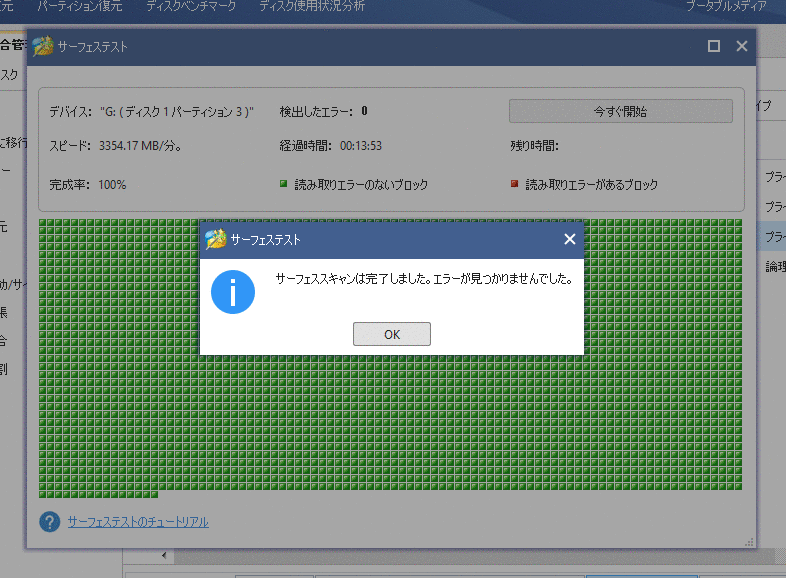Click the resize grip at window's bottom-right corner
The image size is (786, 578).
tap(749, 542)
